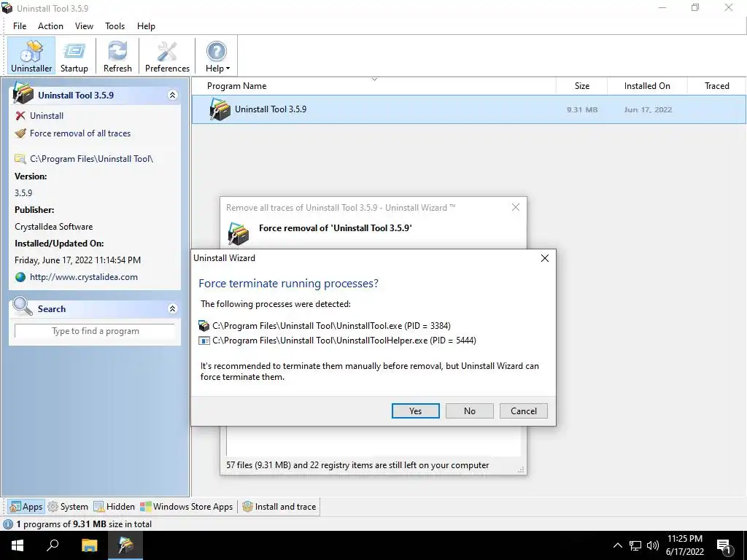Open the crystalidea.com website link

[x=77, y=277]
